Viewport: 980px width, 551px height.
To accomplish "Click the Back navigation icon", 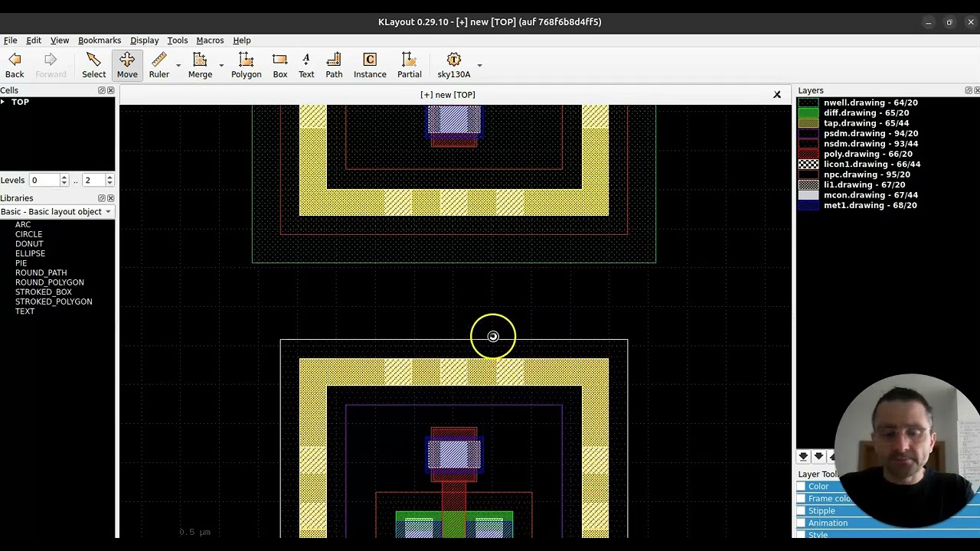I will point(15,65).
